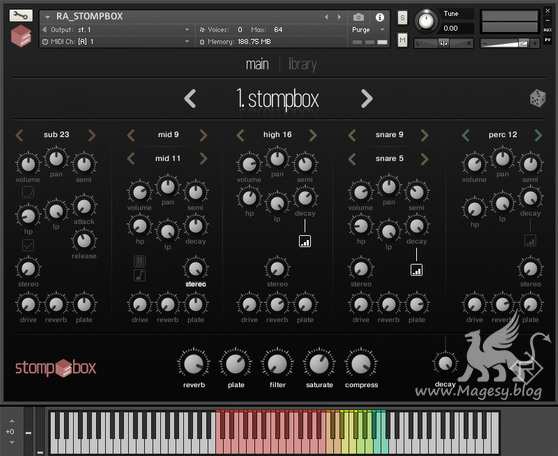Screen dimensions: 558x456
Task: Open the Purge dropdown menu
Action: click(x=368, y=30)
